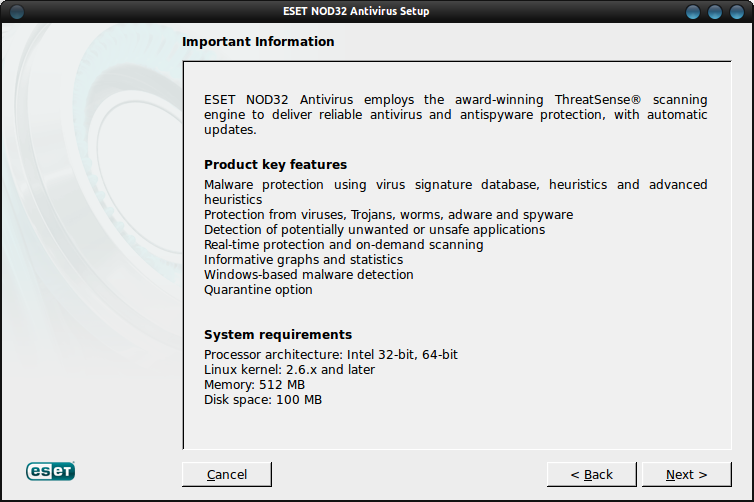The width and height of the screenshot is (754, 502).
Task: Click 'Malware protection using virus signature database' line
Action: click(x=455, y=192)
